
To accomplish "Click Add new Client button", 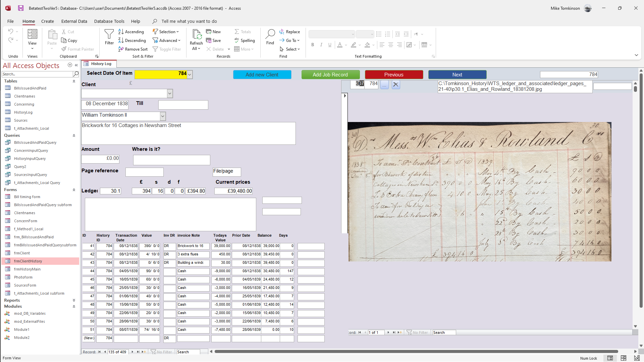I will pos(262,74).
